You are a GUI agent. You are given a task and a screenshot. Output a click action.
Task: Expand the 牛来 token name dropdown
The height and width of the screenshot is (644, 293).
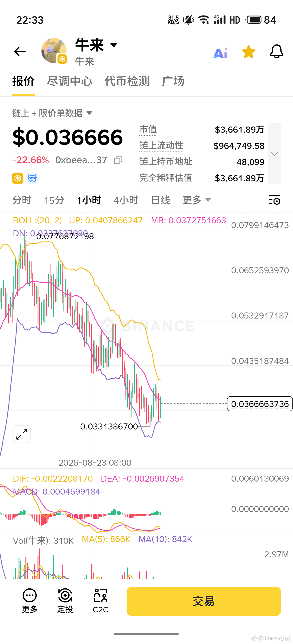[x=114, y=45]
